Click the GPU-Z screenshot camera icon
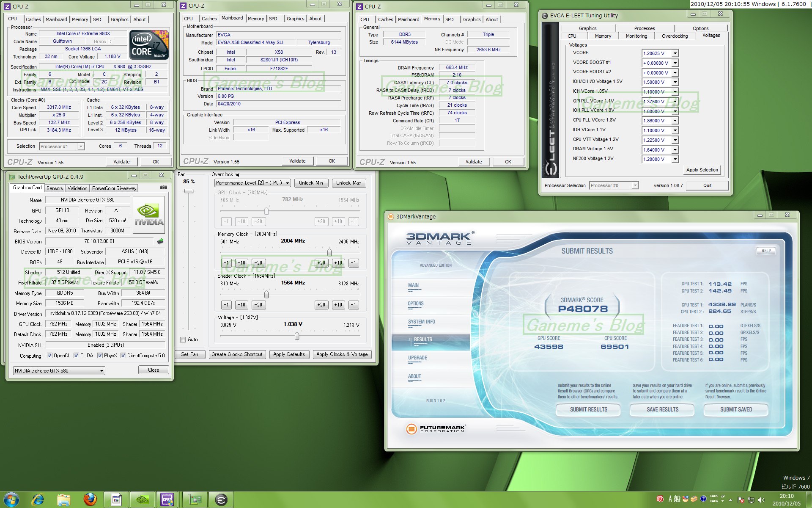 (163, 188)
